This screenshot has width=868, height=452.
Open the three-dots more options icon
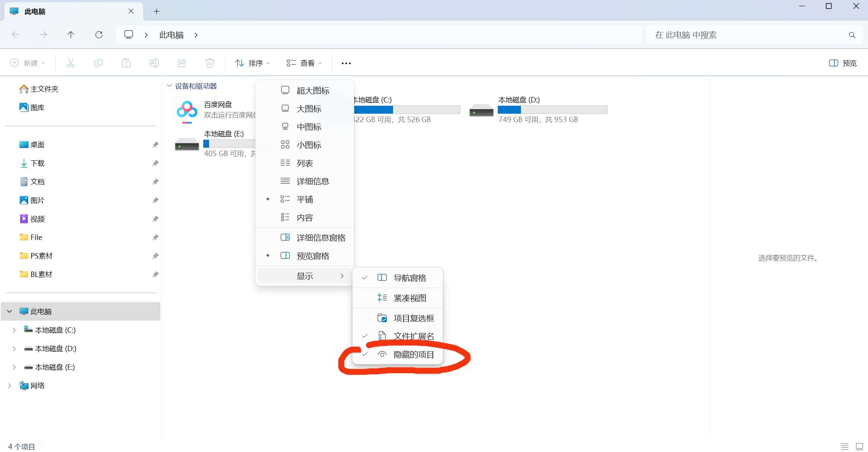[x=346, y=63]
